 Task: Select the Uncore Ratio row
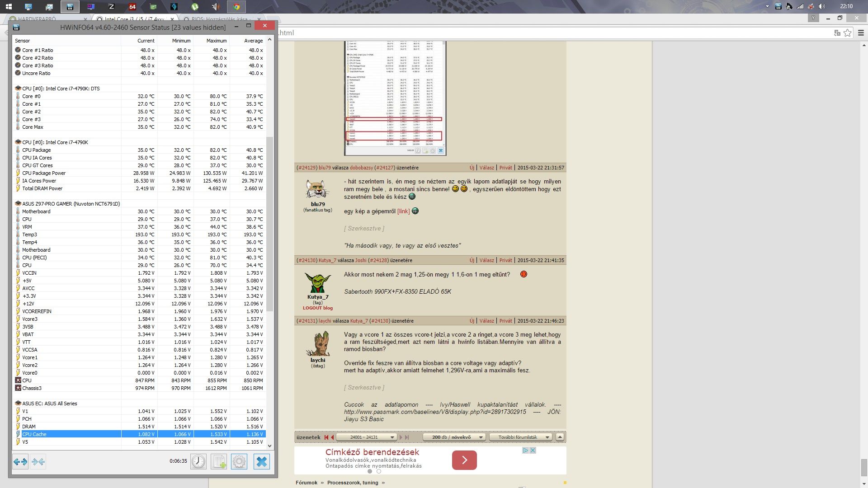pos(139,73)
